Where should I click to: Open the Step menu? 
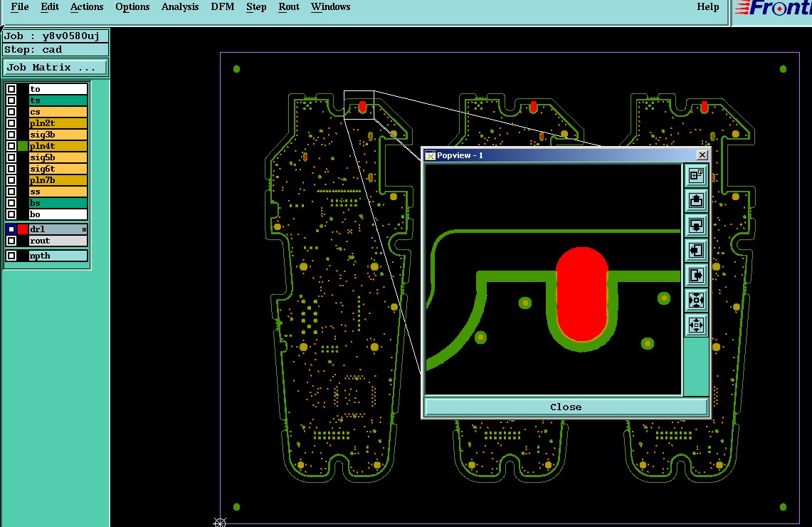click(256, 6)
